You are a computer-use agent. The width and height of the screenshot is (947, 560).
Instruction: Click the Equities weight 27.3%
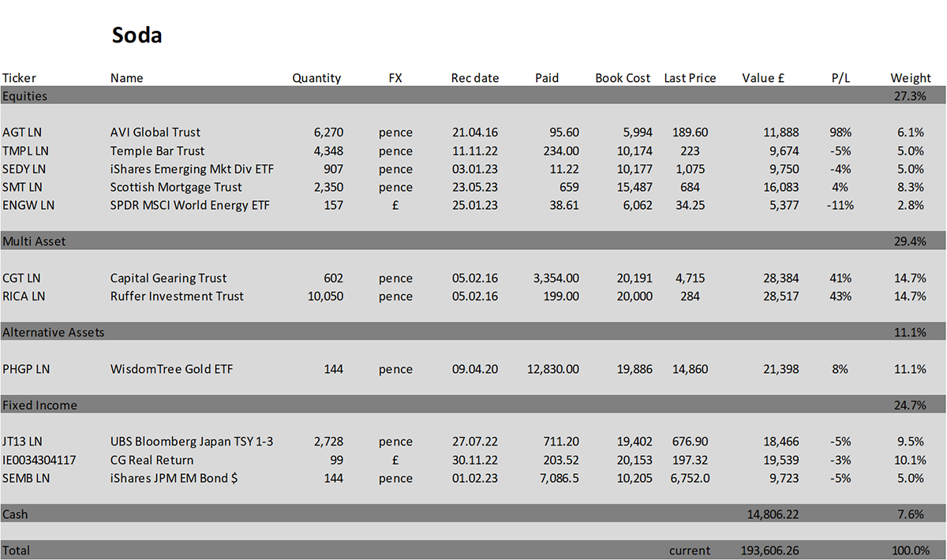[x=910, y=96]
